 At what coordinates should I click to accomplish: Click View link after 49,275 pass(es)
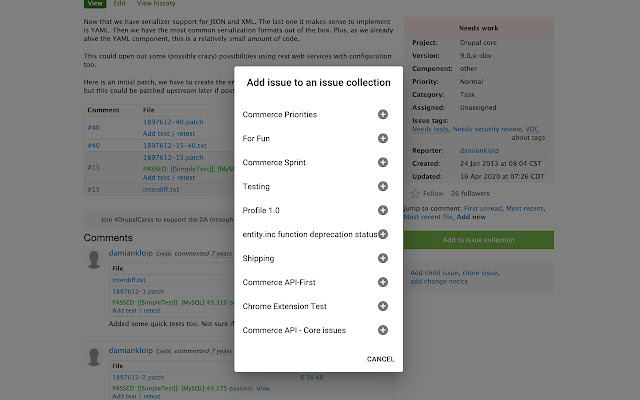pyautogui.click(x=263, y=389)
